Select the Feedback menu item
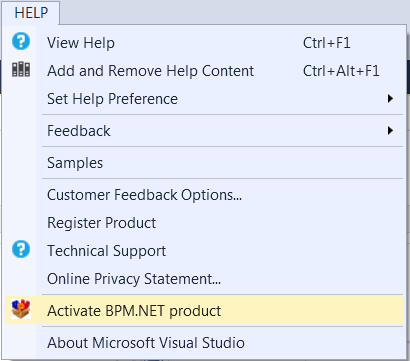The height and width of the screenshot is (361, 410). [204, 131]
